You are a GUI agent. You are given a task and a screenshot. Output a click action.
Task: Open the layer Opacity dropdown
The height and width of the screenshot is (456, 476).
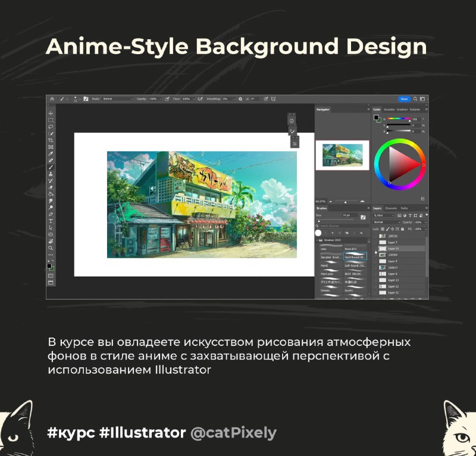426,223
